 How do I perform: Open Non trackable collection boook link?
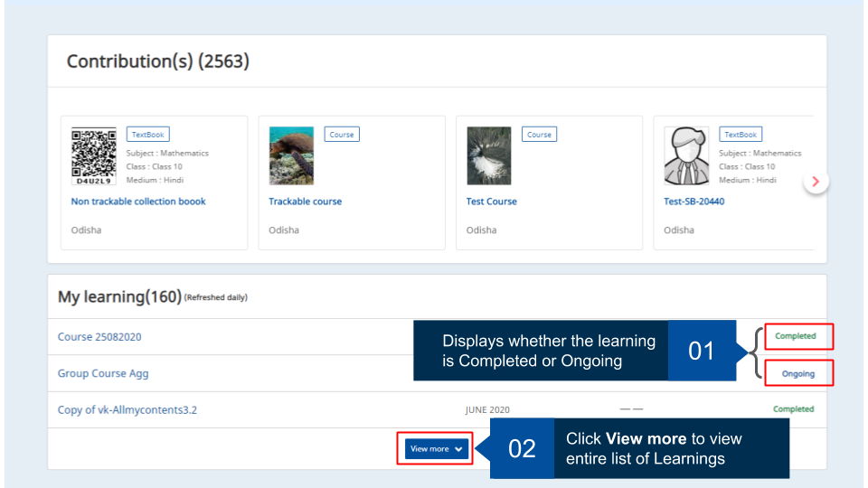pyautogui.click(x=138, y=202)
